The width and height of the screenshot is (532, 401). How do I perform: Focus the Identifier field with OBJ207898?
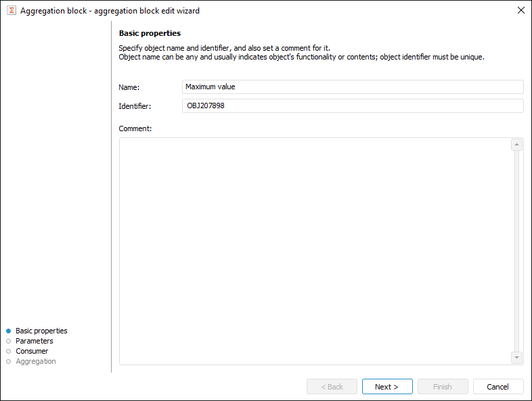[x=353, y=105]
